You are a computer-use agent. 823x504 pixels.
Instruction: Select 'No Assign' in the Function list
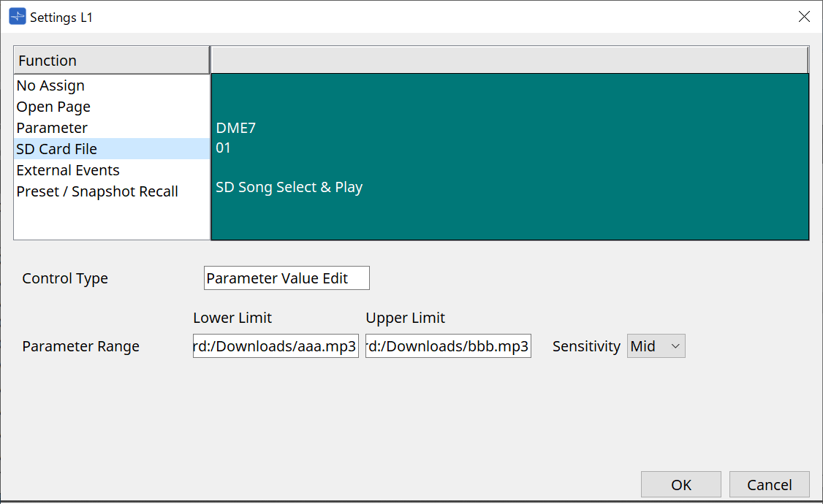point(50,85)
